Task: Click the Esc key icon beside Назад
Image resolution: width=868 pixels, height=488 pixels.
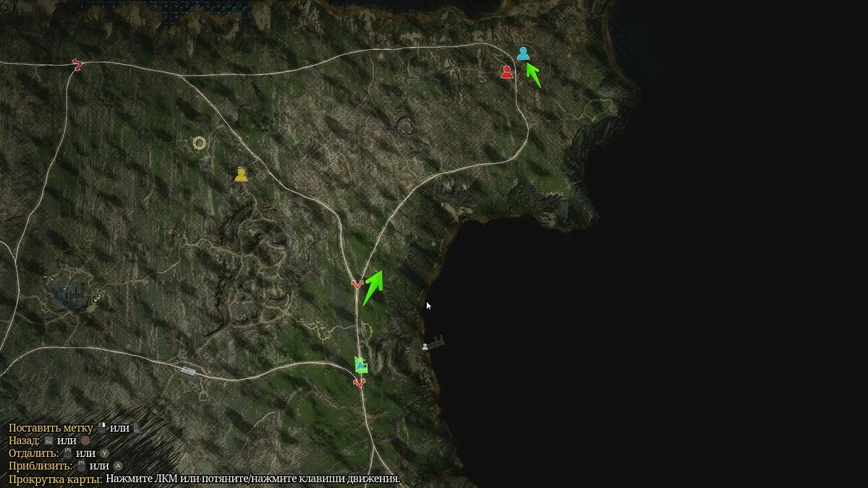Action: 48,440
